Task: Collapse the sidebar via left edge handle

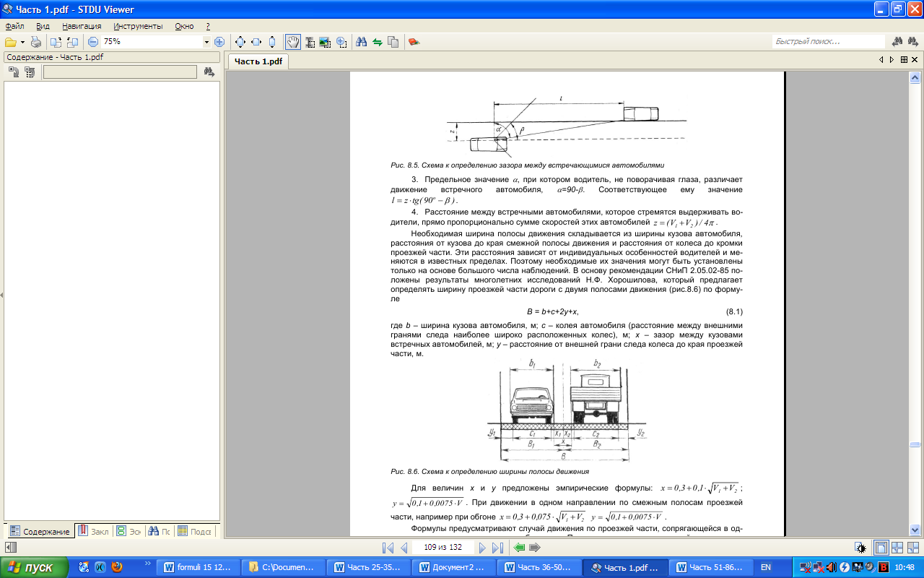Action: point(1,295)
